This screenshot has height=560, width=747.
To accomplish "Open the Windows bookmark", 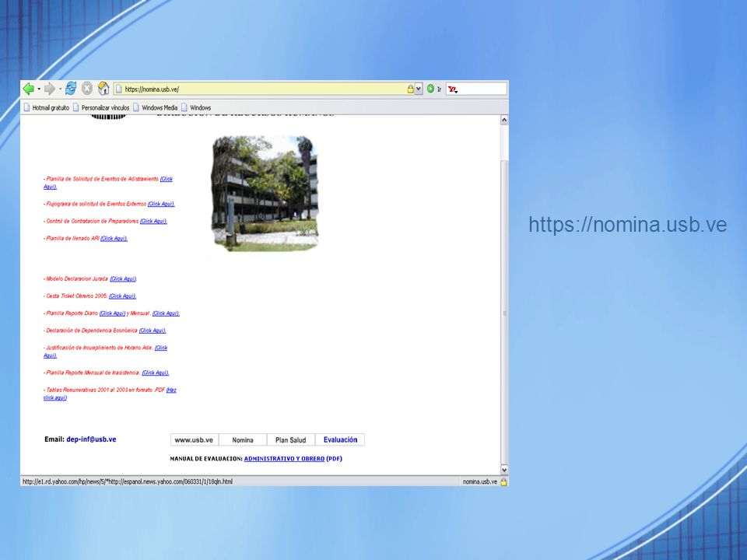I will pyautogui.click(x=196, y=107).
